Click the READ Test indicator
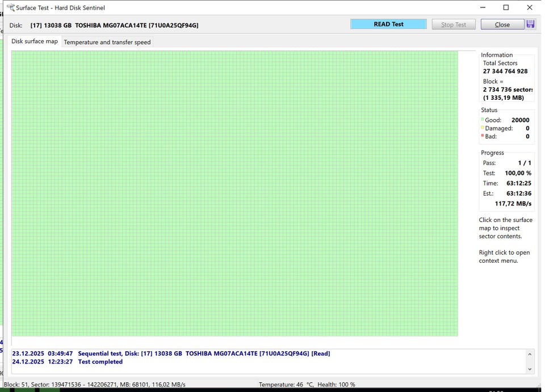545x392 pixels. tap(388, 24)
